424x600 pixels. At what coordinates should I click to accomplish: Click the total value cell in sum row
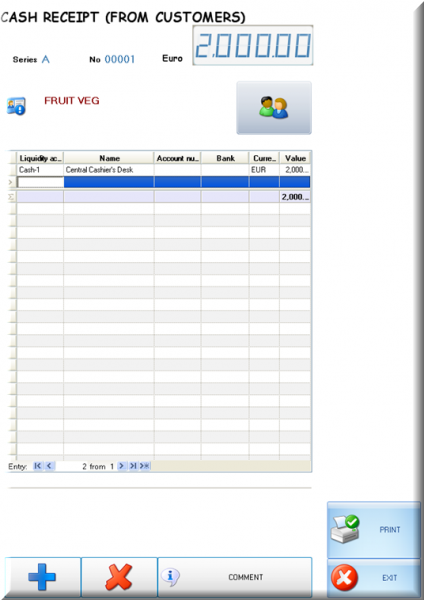295,197
